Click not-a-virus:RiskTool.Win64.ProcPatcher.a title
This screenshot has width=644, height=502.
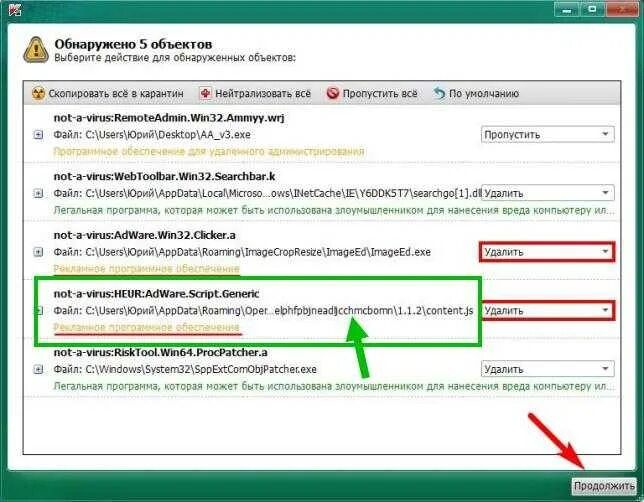pos(161,352)
